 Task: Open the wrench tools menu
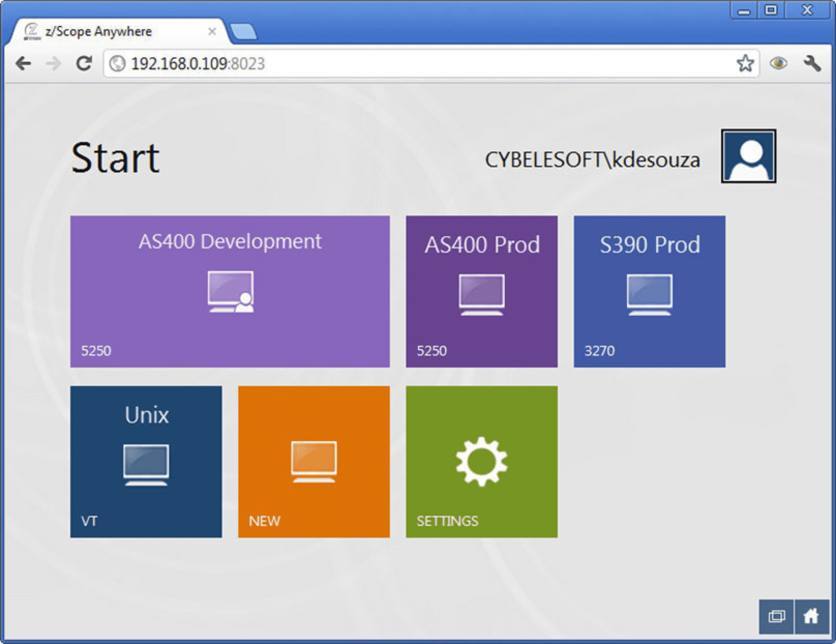point(812,63)
